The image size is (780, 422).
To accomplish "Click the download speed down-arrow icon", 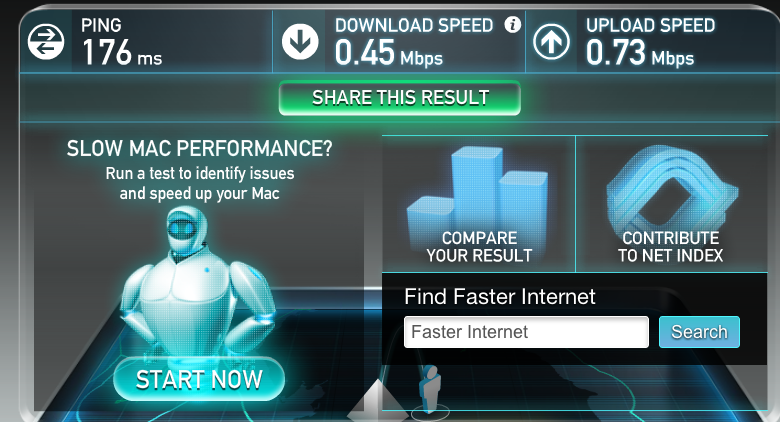I will 300,42.
